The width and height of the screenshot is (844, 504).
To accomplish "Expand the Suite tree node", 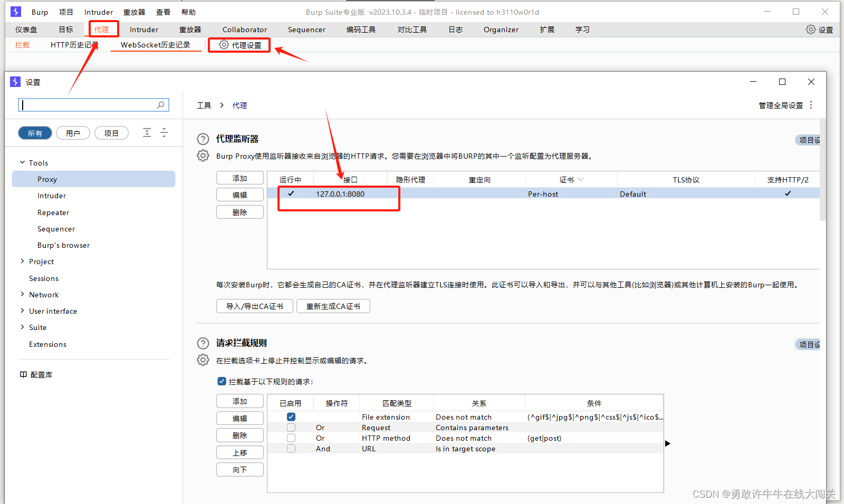I will pos(22,327).
